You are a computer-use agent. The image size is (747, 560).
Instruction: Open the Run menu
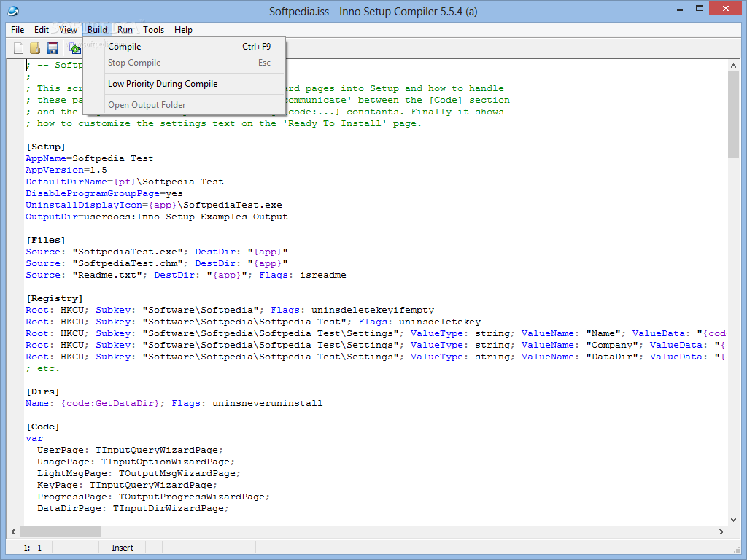[125, 29]
